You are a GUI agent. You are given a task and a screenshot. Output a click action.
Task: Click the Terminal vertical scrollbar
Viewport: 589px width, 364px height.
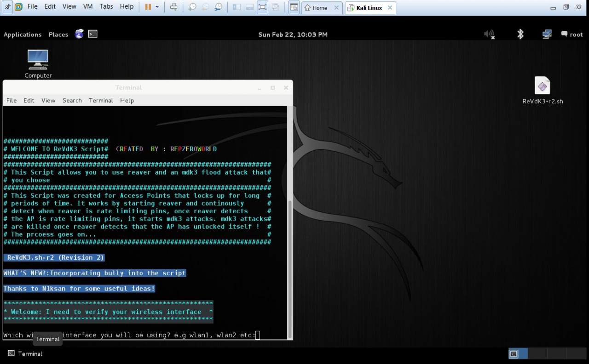click(x=290, y=269)
